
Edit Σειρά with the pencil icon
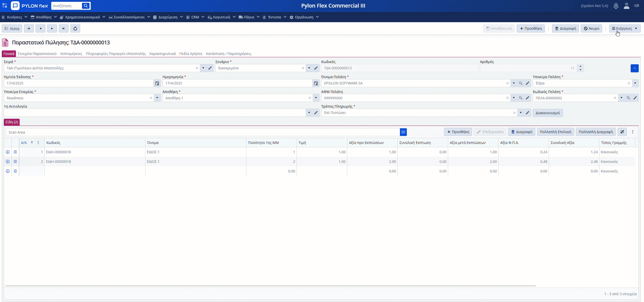click(x=210, y=68)
